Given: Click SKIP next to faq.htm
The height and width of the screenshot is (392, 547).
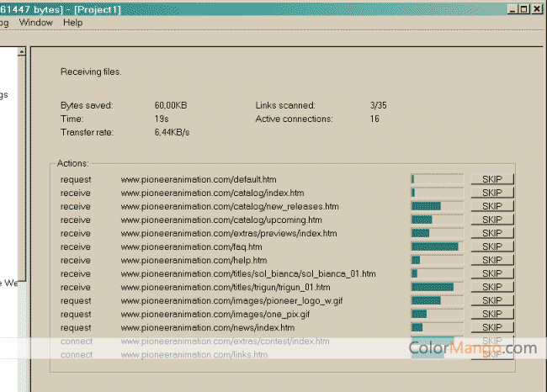Looking at the screenshot, I should pos(491,246).
